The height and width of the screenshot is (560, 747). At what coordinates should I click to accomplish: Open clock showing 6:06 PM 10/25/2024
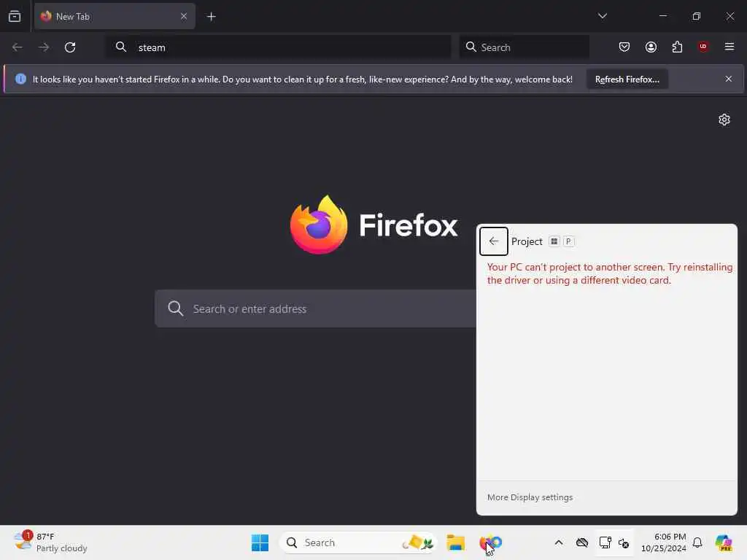(663, 542)
